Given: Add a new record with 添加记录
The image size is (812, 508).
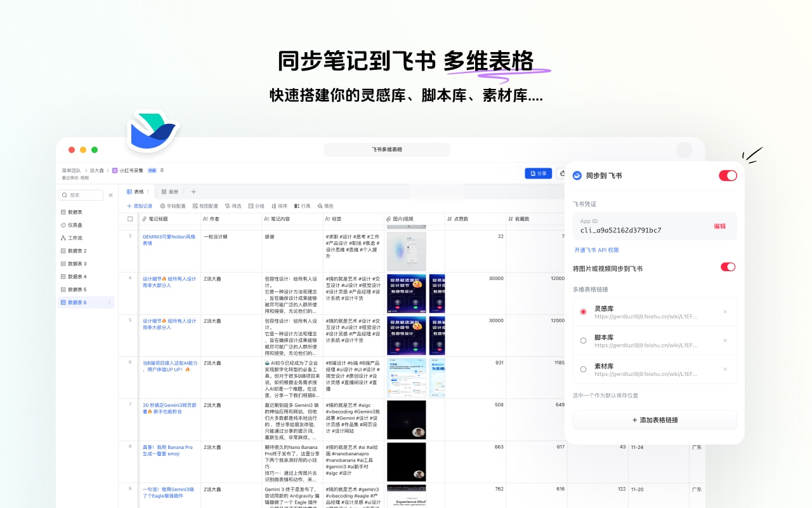Looking at the screenshot, I should 140,206.
